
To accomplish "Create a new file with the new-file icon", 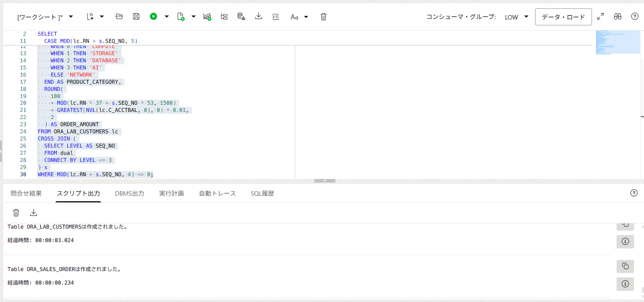I will click(x=90, y=17).
